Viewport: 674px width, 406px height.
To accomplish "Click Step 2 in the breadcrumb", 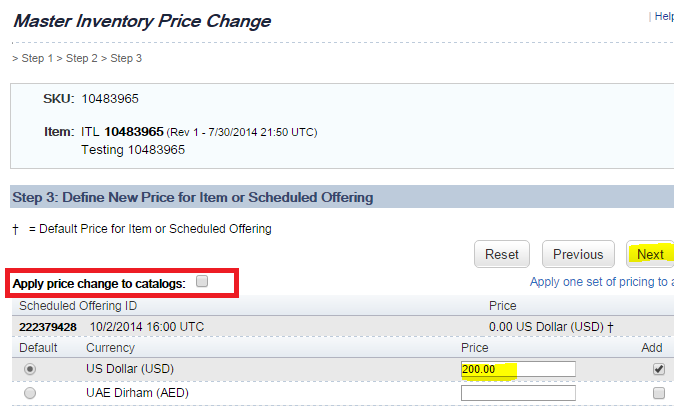I will 82,58.
